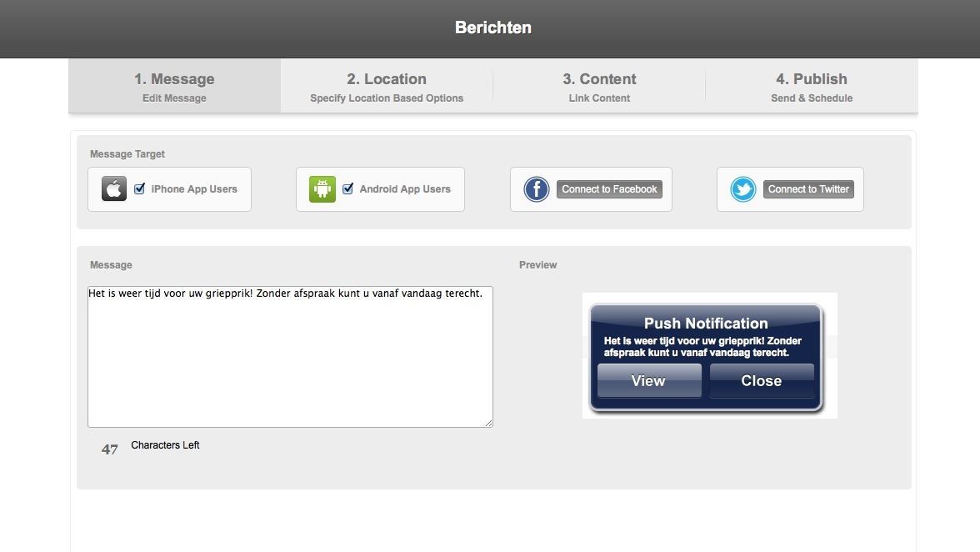Click the Connect to Facebook button

pyautogui.click(x=609, y=188)
